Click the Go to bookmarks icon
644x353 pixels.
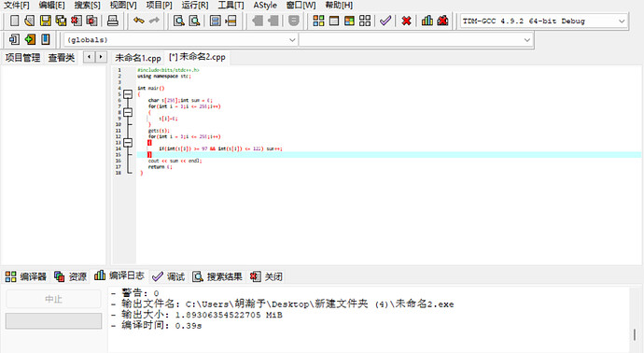pos(46,39)
